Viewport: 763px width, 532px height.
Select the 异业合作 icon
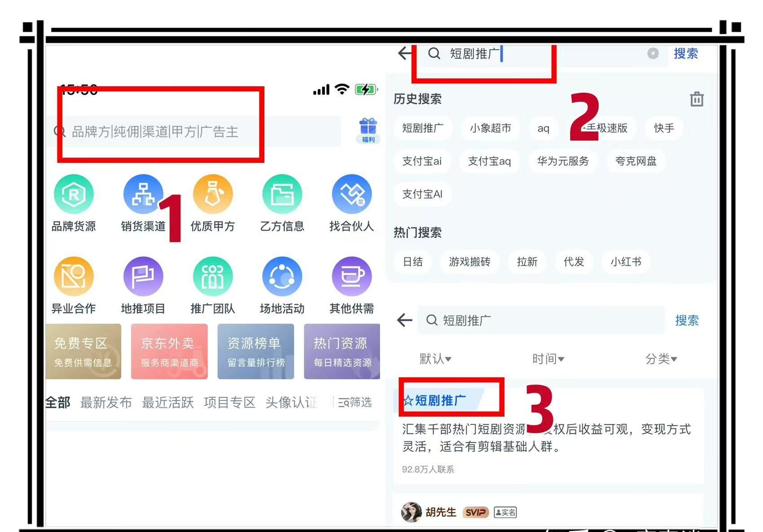click(74, 276)
